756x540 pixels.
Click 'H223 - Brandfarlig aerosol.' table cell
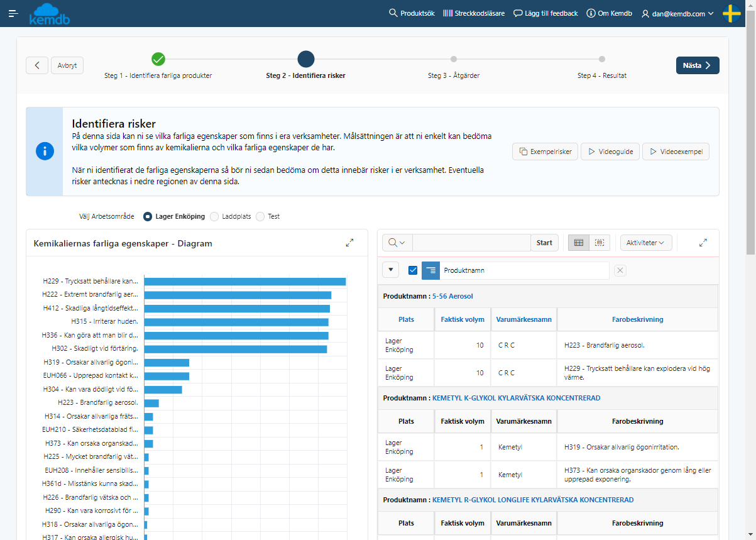tap(637, 345)
